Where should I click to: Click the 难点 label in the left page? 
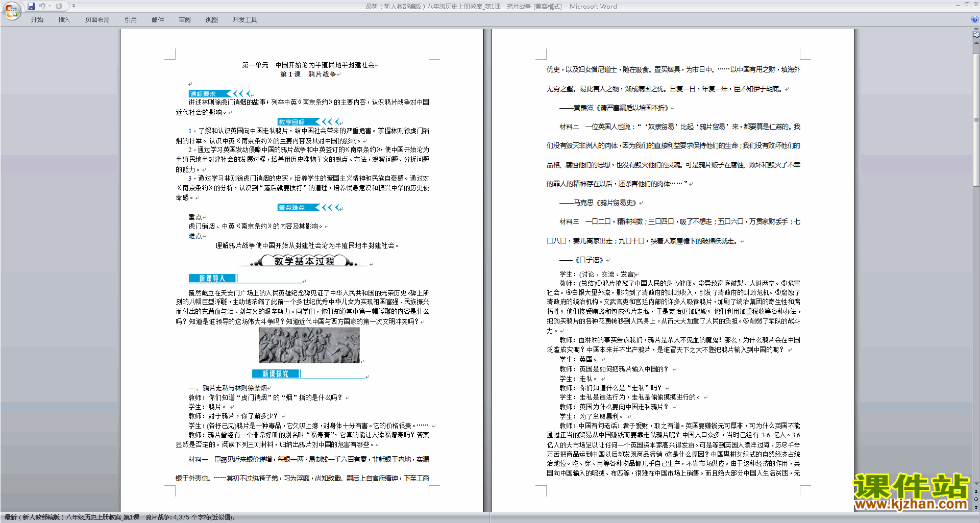click(195, 236)
